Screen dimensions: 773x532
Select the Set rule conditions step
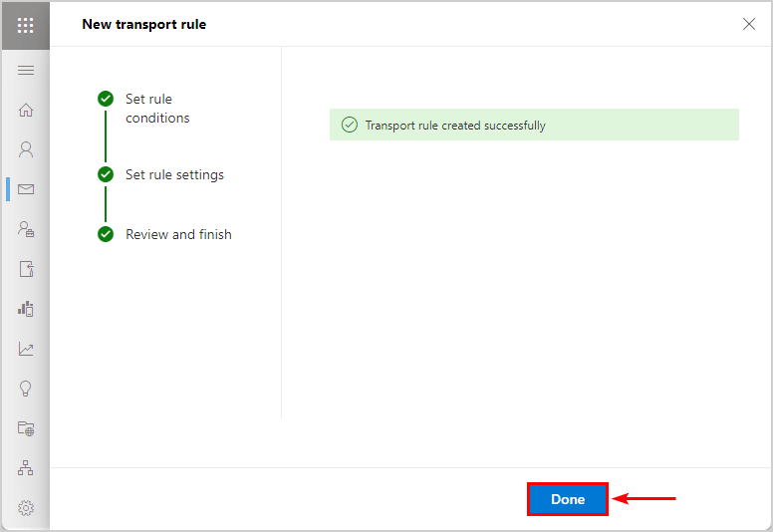pos(157,109)
